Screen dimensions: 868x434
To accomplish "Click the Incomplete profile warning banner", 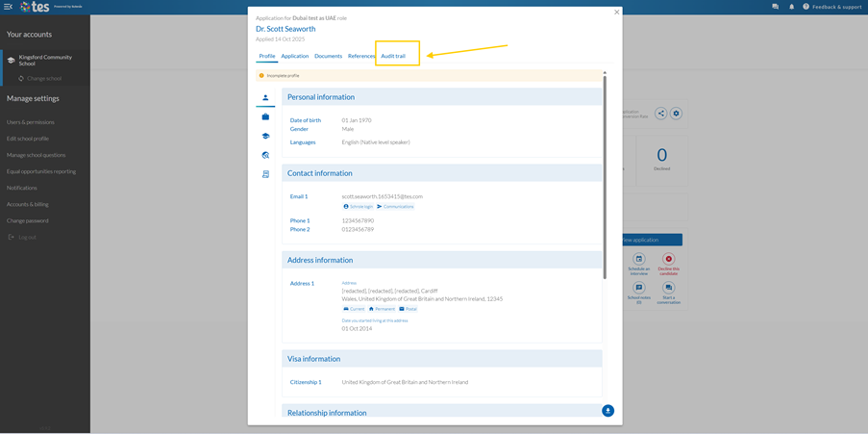I will 429,75.
